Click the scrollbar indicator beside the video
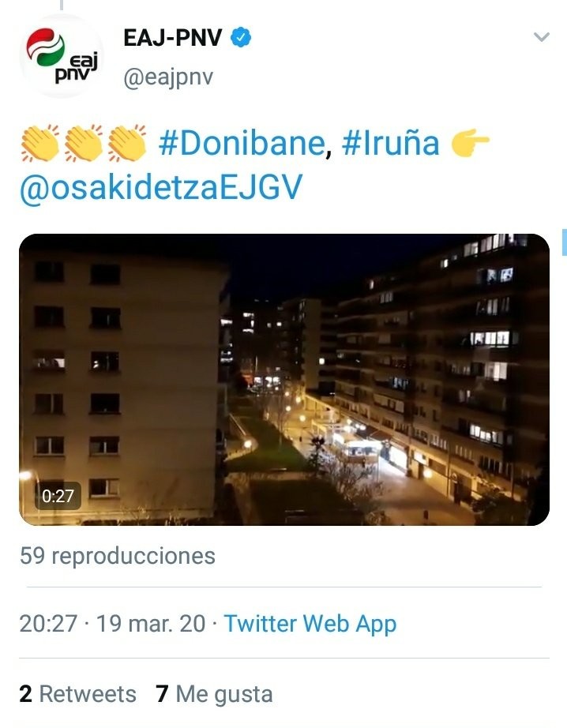This screenshot has height=728, width=567. (564, 242)
